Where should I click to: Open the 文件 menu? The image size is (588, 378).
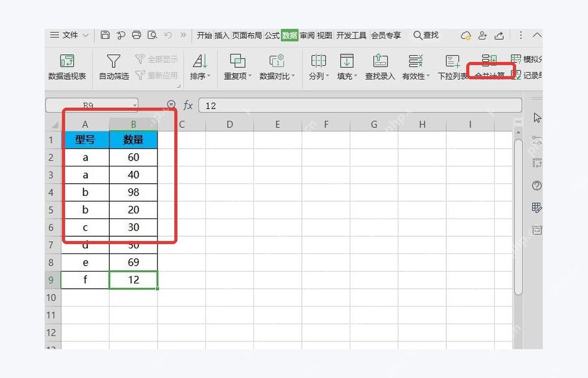(69, 35)
